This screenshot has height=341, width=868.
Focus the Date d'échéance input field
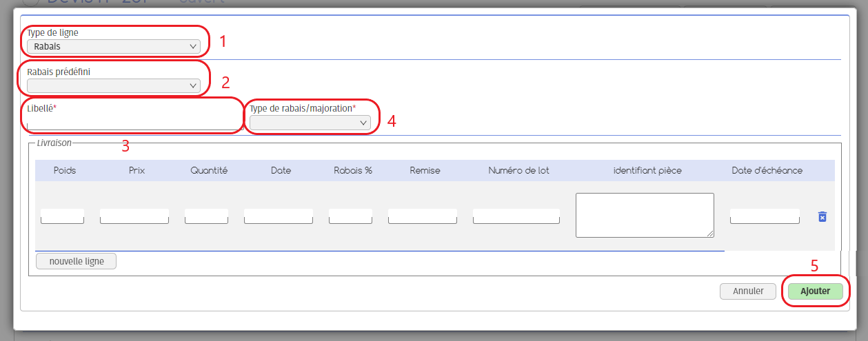click(765, 216)
